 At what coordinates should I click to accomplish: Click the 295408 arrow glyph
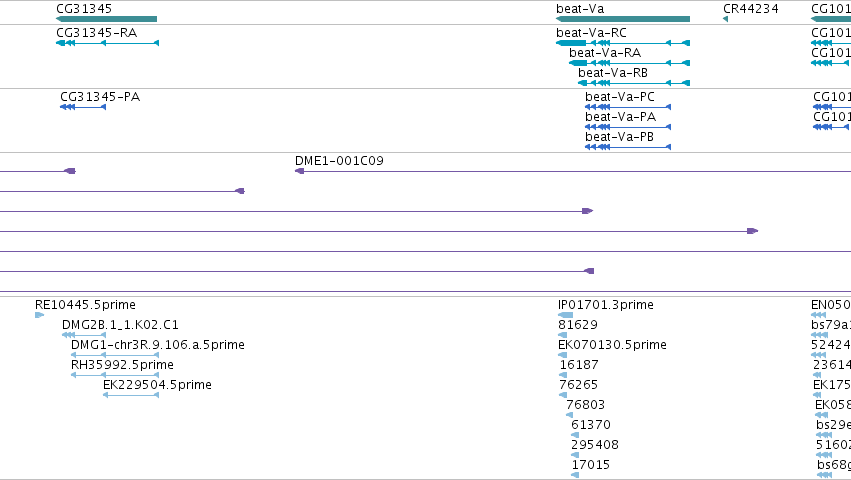575,456
